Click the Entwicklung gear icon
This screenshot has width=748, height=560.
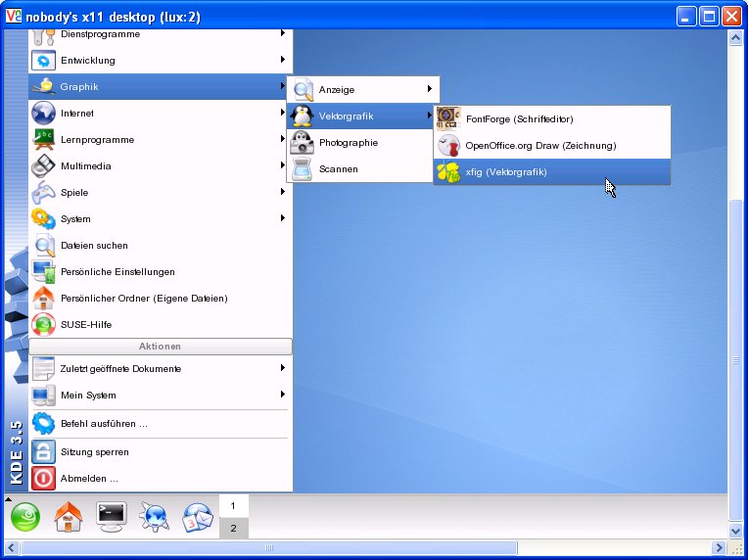[x=43, y=61]
